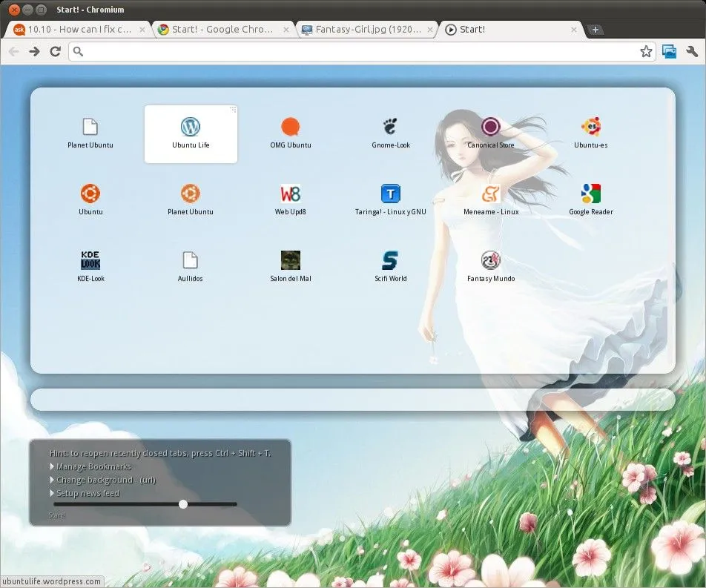Click the ubuntulife.wordpress.com status link
The height and width of the screenshot is (588, 706).
click(x=51, y=581)
